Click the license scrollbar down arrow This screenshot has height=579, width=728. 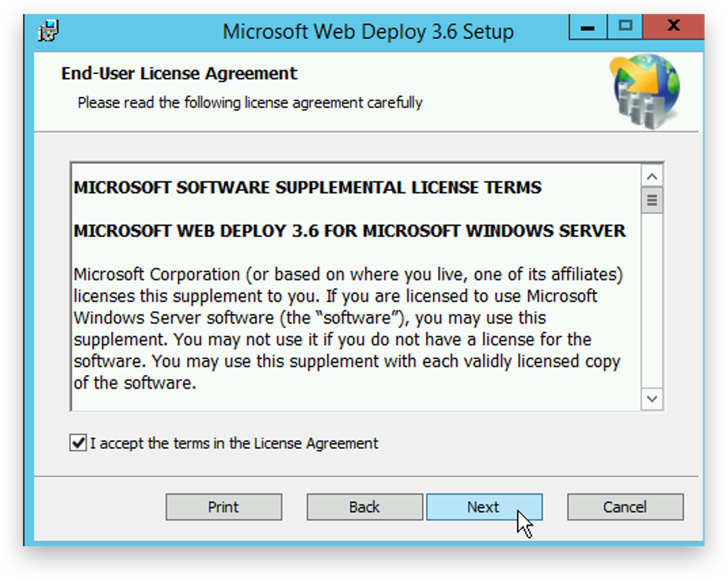[652, 399]
